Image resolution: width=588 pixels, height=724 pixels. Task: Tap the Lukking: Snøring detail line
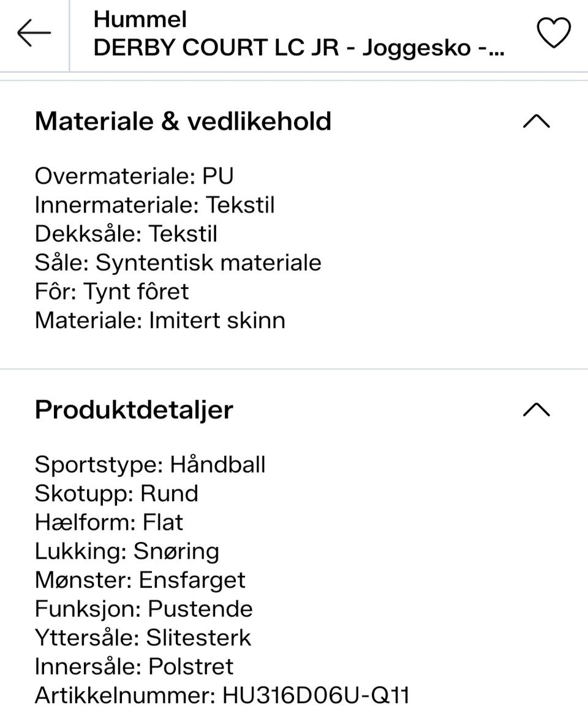(127, 551)
